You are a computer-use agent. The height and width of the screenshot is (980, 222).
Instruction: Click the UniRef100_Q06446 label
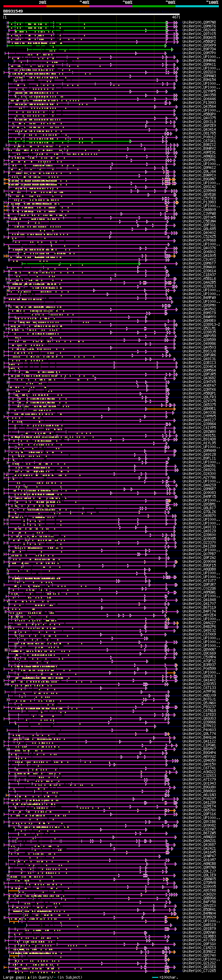pyautogui.click(x=199, y=99)
